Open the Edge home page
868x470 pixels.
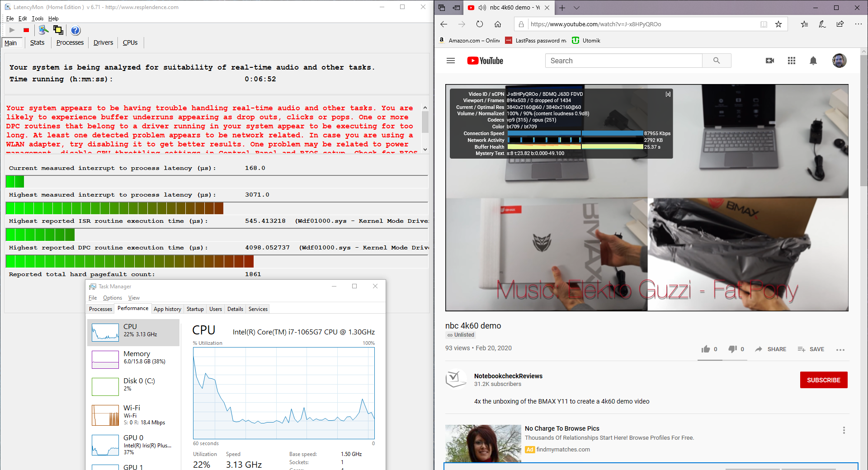click(x=498, y=24)
